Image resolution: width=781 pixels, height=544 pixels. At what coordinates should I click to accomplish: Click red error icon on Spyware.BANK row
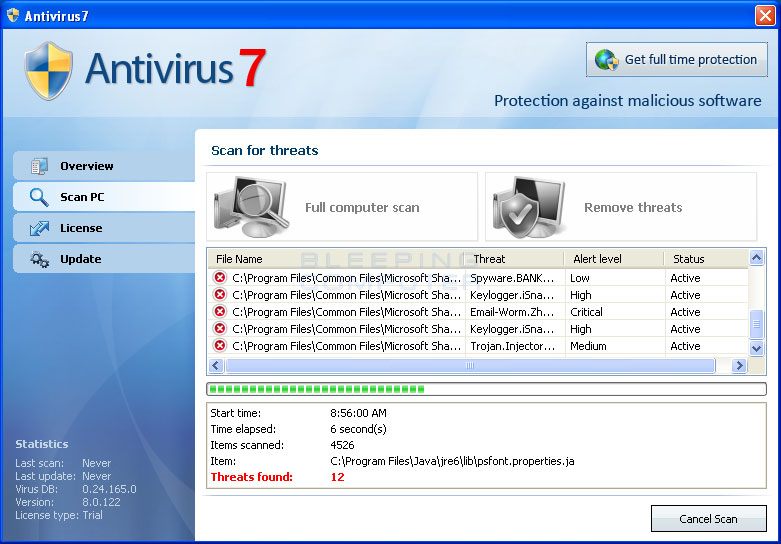pyautogui.click(x=219, y=277)
